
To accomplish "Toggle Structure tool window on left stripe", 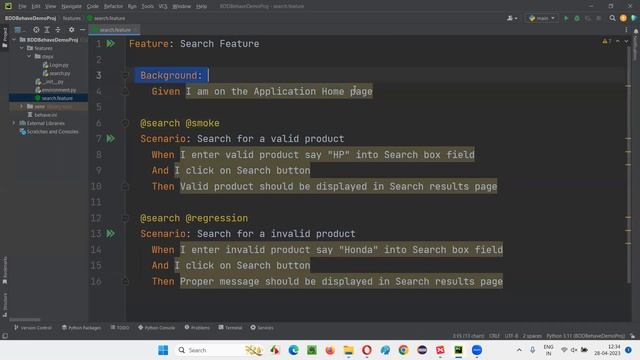I will (5, 304).
